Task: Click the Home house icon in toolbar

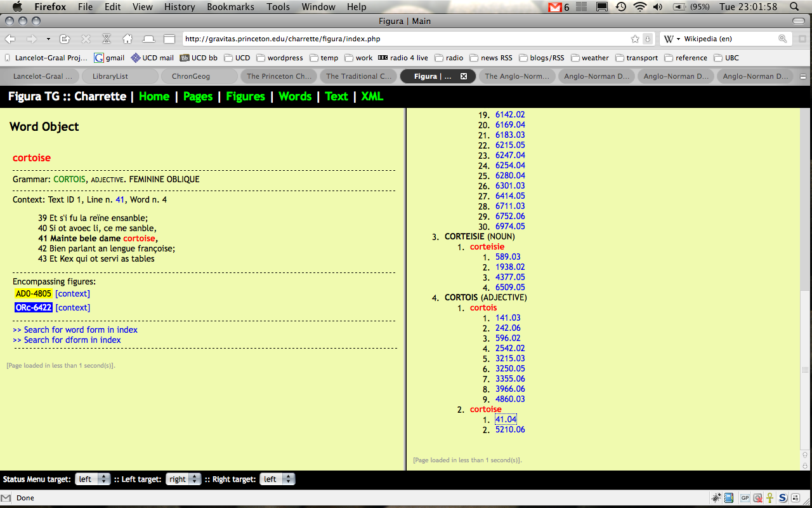Action: pos(128,39)
